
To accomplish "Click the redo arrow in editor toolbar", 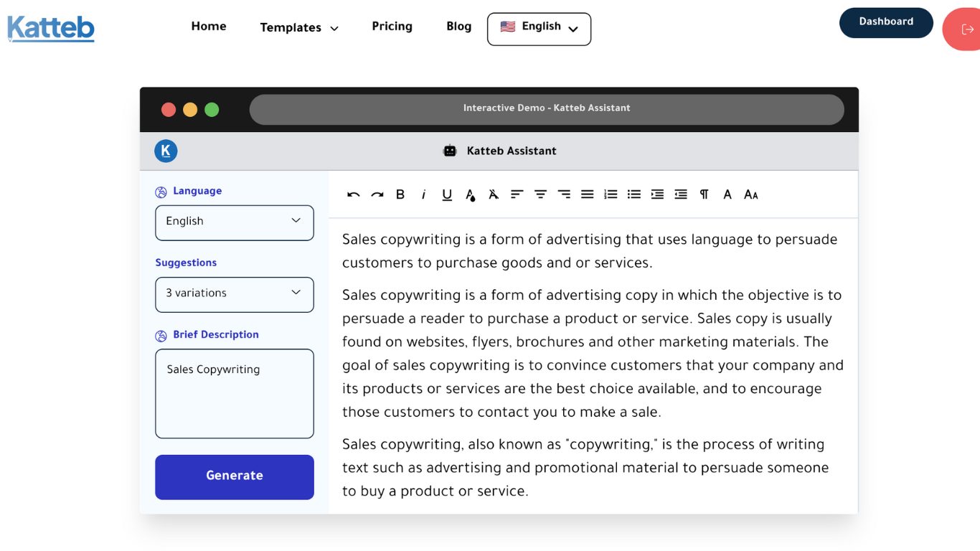I will coord(377,194).
